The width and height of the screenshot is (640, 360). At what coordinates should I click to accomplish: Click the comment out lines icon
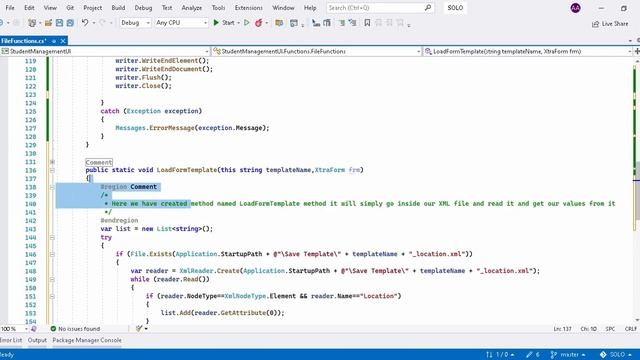(x=342, y=23)
